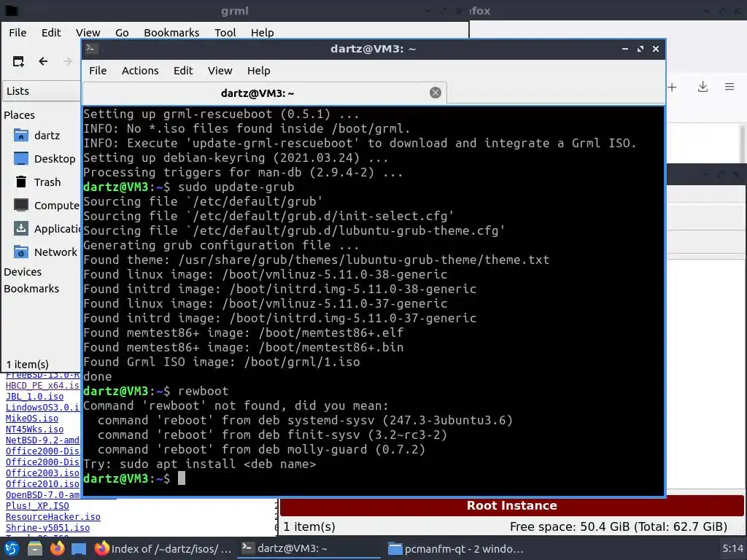Click ResourceHacker.iso link
Image resolution: width=747 pixels, height=560 pixels.
53,517
